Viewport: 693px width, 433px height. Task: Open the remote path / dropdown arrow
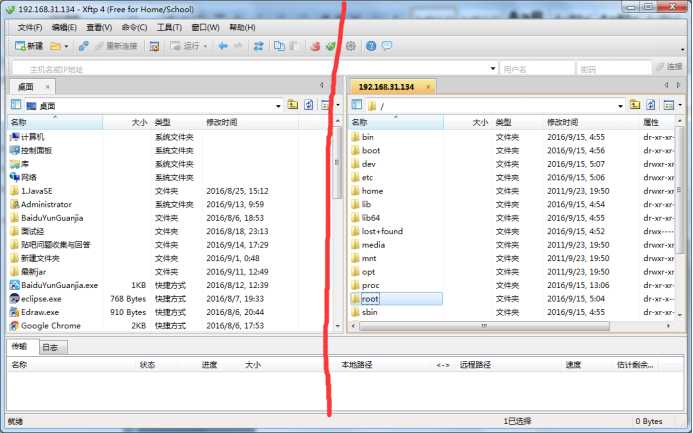[x=620, y=106]
